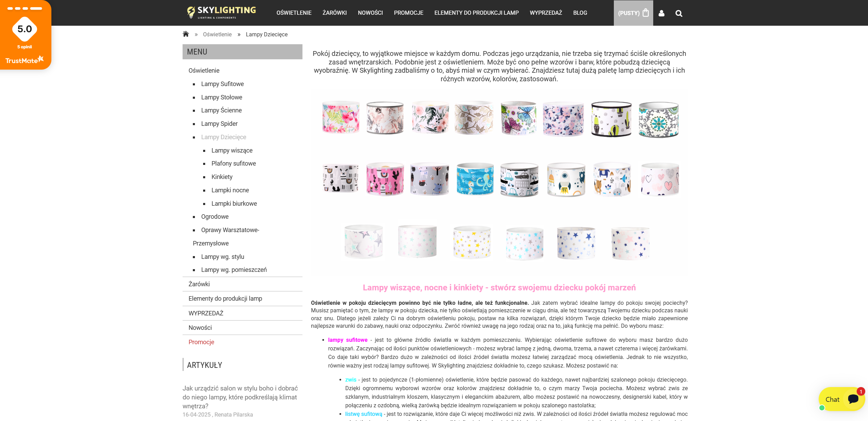Open the search magnifier icon
The image size is (868, 421).
click(679, 13)
